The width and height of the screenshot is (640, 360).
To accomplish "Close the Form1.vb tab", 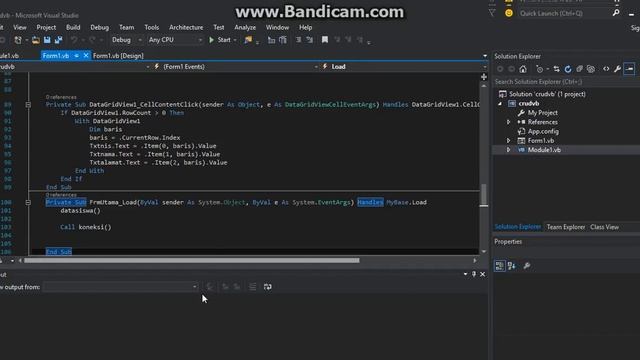I will click(x=86, y=56).
